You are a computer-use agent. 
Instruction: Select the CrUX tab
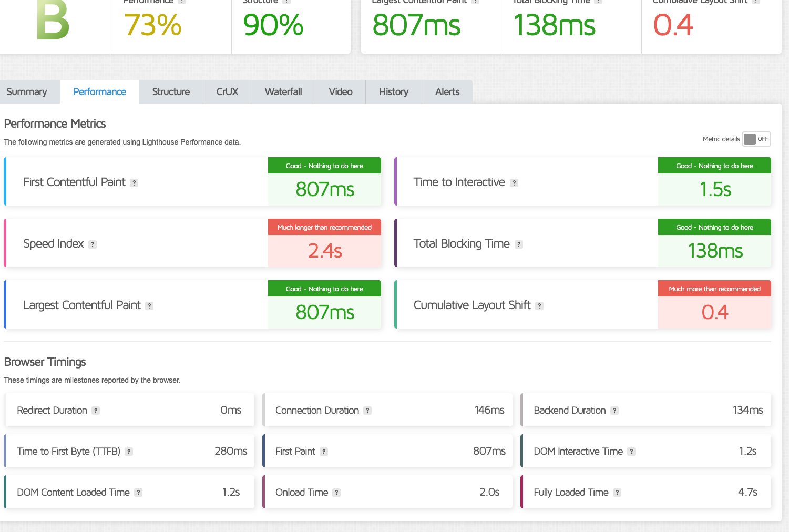point(227,92)
